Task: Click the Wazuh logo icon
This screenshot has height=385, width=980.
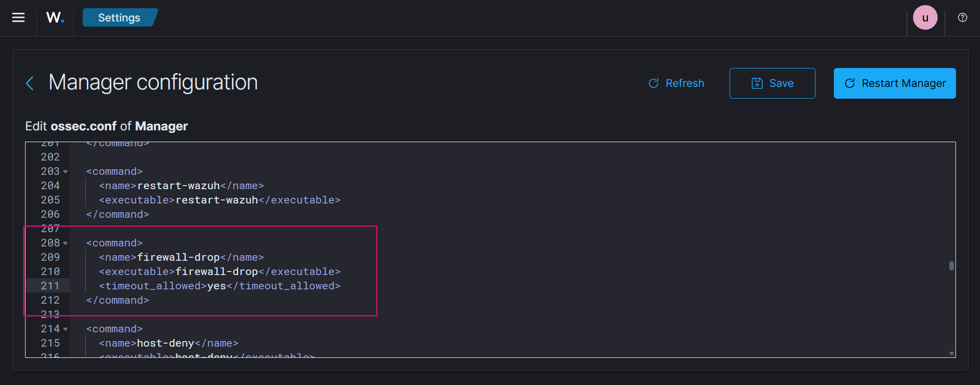Action: (x=55, y=18)
